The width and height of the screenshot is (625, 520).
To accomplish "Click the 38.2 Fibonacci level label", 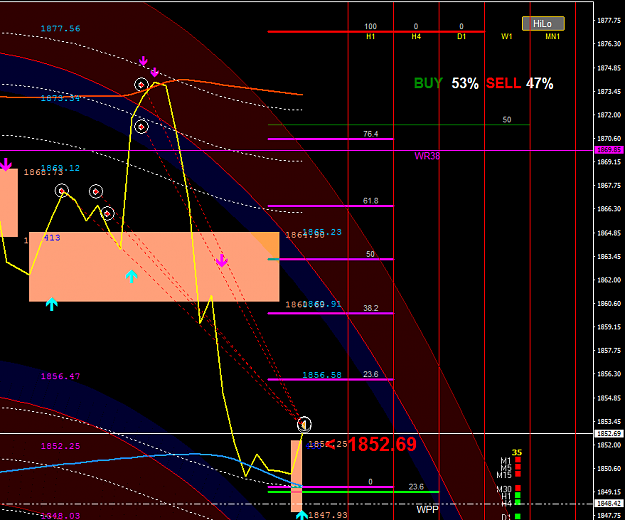I will pyautogui.click(x=371, y=308).
